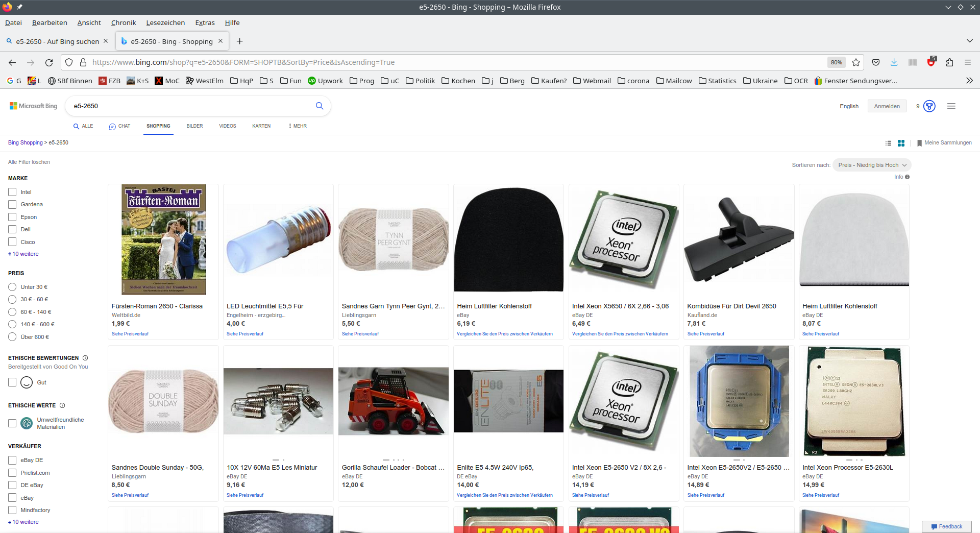Expand '+10 weitere' under Verkäufer
Viewport: 980px width, 533px height.
(x=23, y=522)
